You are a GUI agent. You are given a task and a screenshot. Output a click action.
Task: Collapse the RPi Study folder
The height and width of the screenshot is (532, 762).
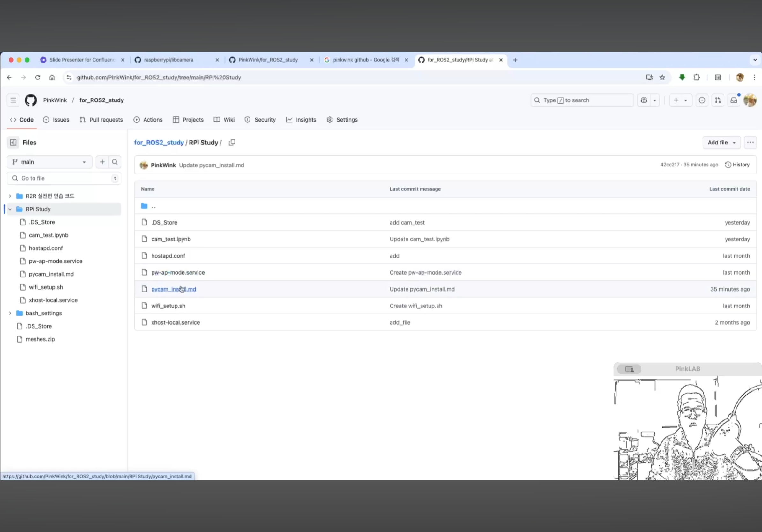(x=10, y=209)
